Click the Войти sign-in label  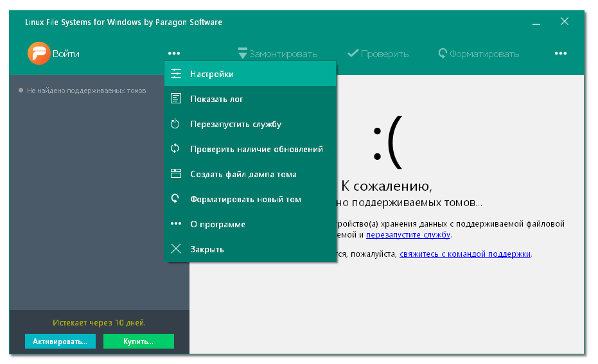click(x=66, y=54)
